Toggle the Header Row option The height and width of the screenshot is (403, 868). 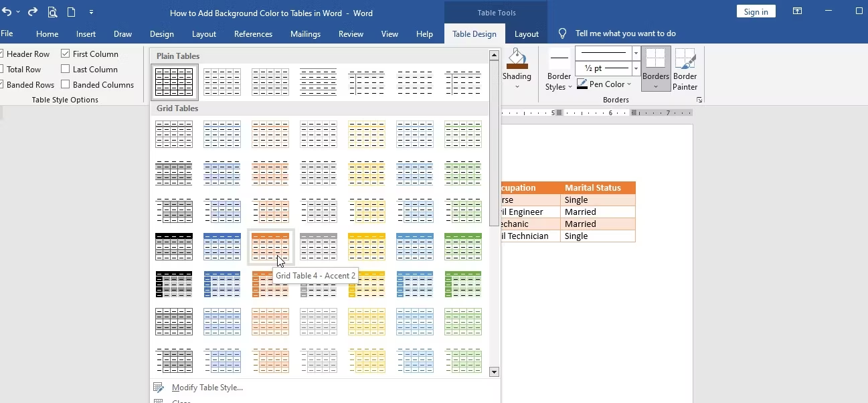pos(25,54)
